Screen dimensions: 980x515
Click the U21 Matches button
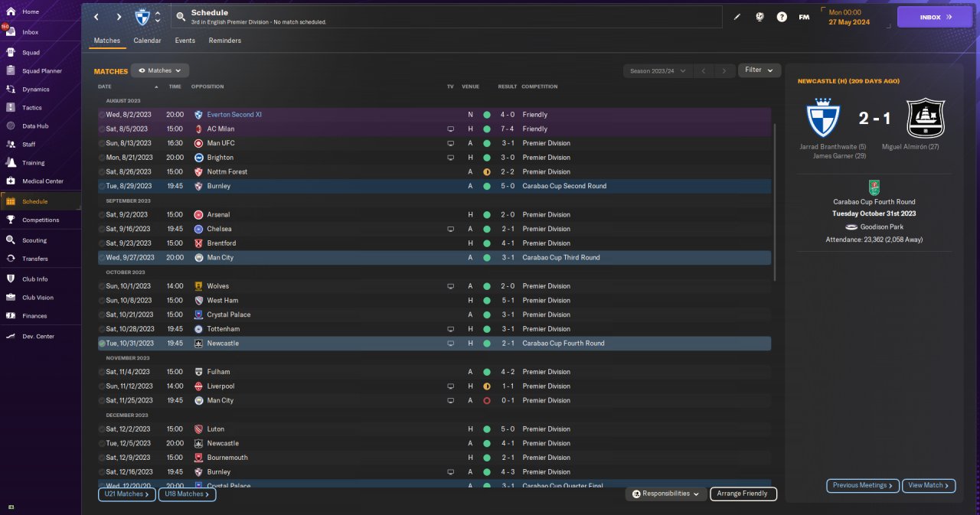point(126,494)
